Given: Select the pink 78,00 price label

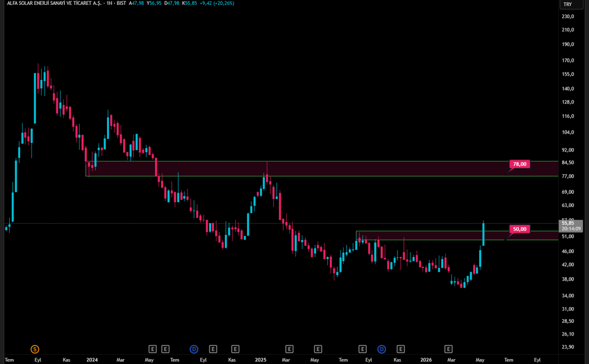Looking at the screenshot, I should click(x=520, y=164).
